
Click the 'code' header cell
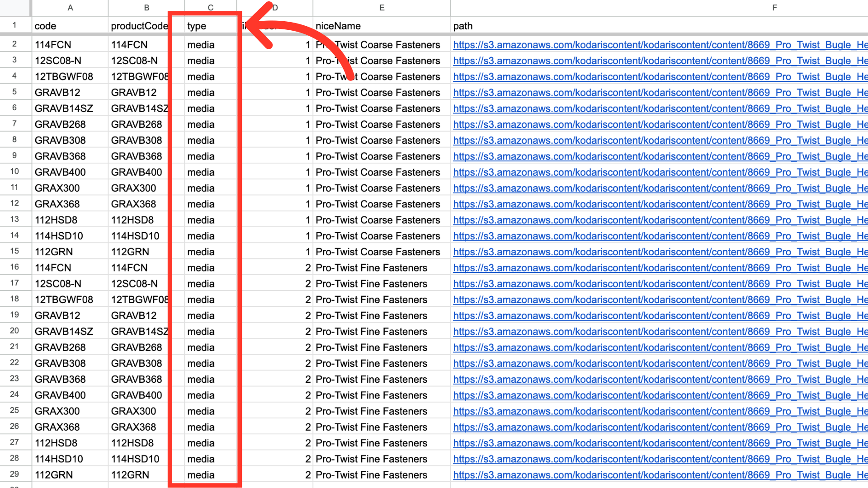coord(45,26)
